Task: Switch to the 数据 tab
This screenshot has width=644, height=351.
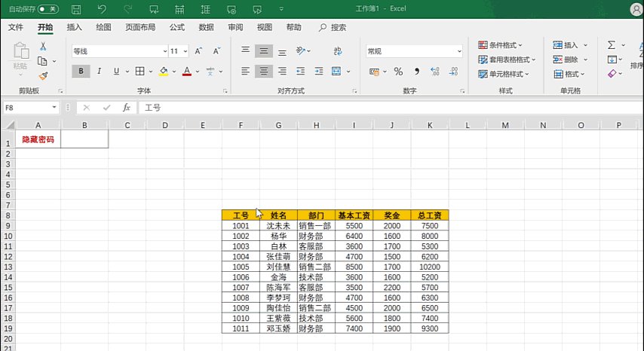Action: pyautogui.click(x=206, y=27)
